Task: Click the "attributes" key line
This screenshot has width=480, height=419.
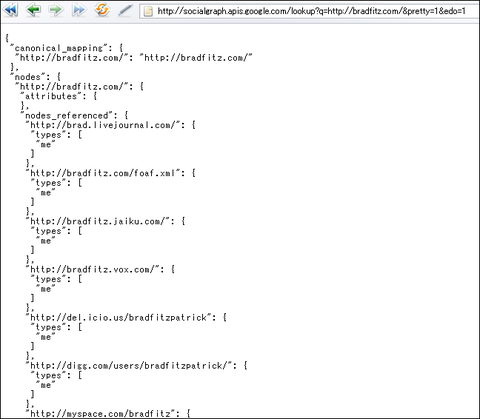Action: click(x=58, y=96)
